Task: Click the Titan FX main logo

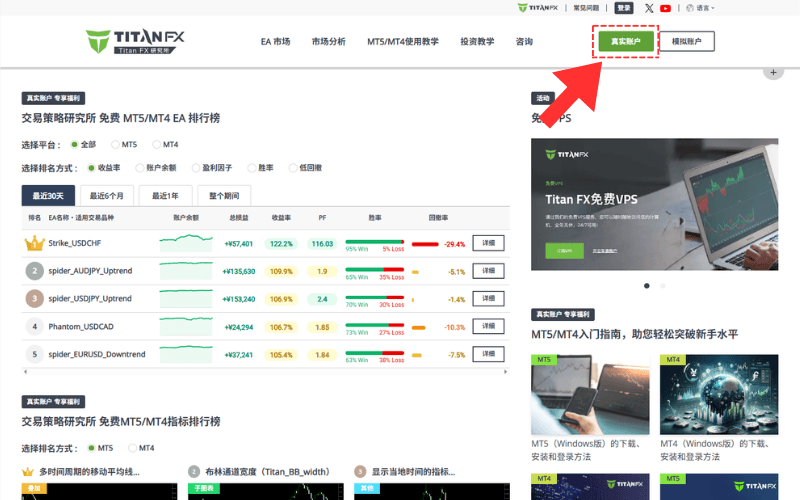Action: [x=135, y=41]
